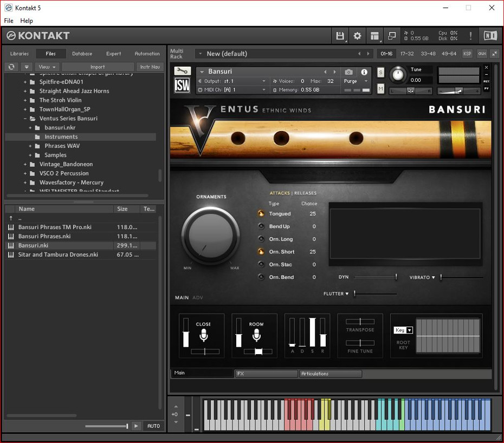Toggle the Orn. Short attack type
Viewport: 504px width, 443px height.
(x=261, y=252)
